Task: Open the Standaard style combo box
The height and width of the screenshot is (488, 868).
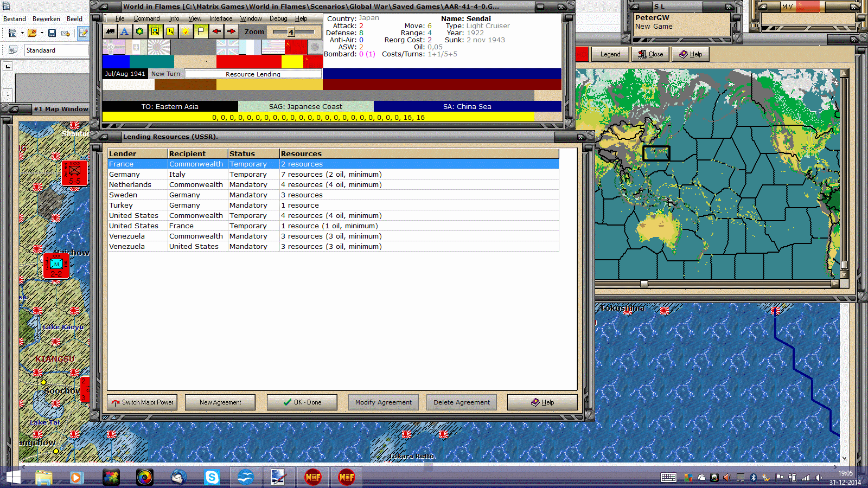Action: (x=56, y=50)
